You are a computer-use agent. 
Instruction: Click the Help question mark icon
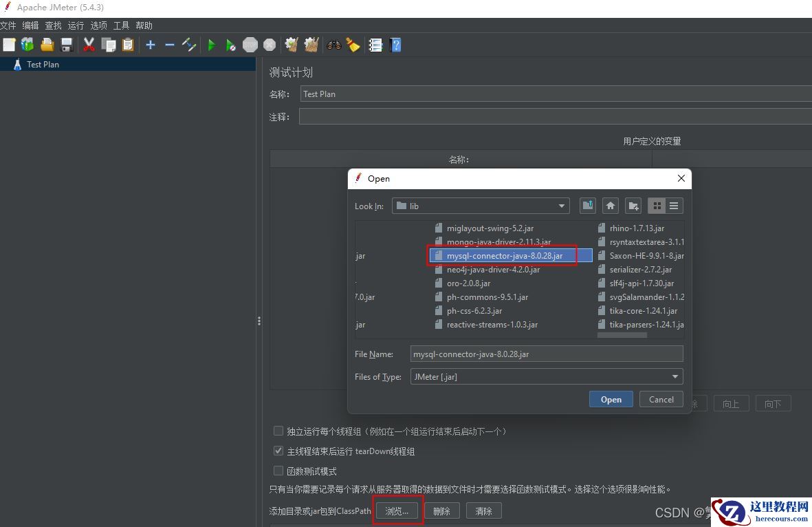[x=395, y=45]
